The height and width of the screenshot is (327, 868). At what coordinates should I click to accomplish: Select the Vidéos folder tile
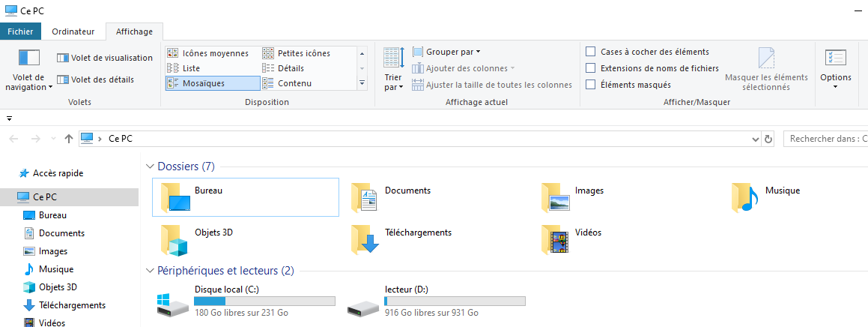[626, 239]
